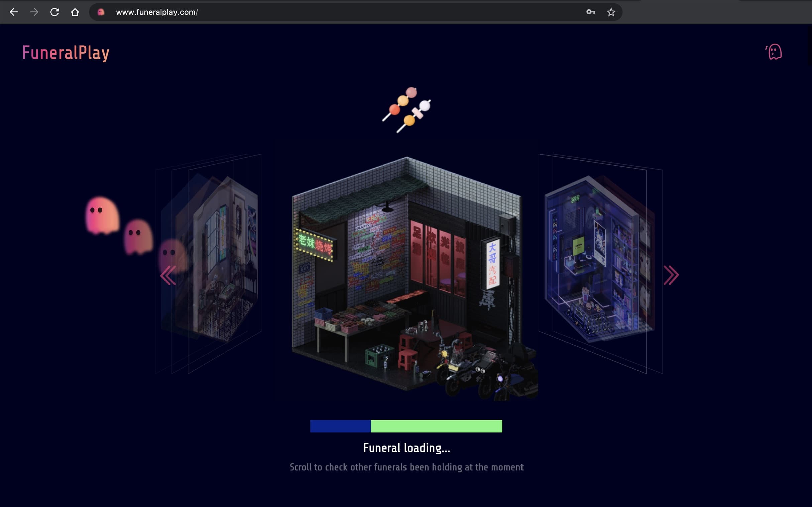Screen dimensions: 812x507
Task: Open the FuneralPlay logo link
Action: click(66, 53)
